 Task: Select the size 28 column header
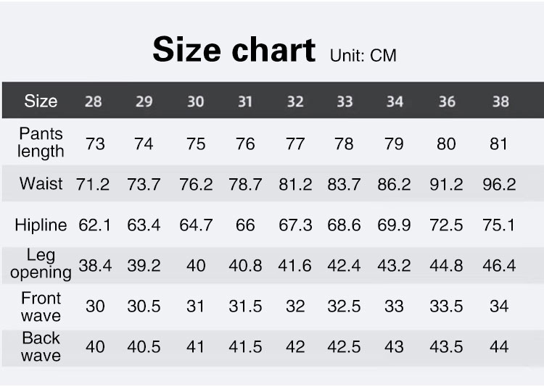(94, 101)
